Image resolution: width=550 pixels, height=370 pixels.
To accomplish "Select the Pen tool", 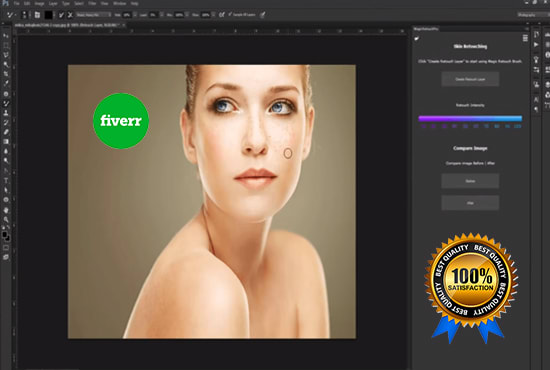I will 6,171.
